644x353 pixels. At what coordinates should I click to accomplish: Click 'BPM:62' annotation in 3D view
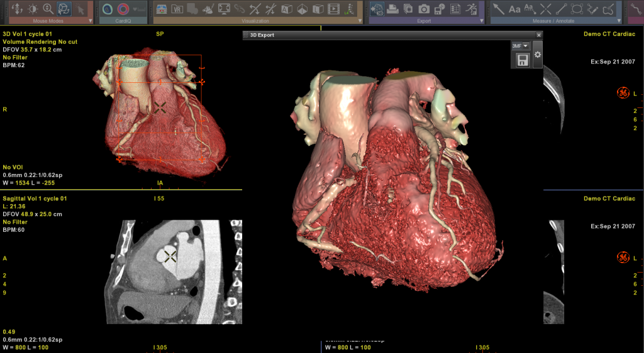click(x=14, y=65)
